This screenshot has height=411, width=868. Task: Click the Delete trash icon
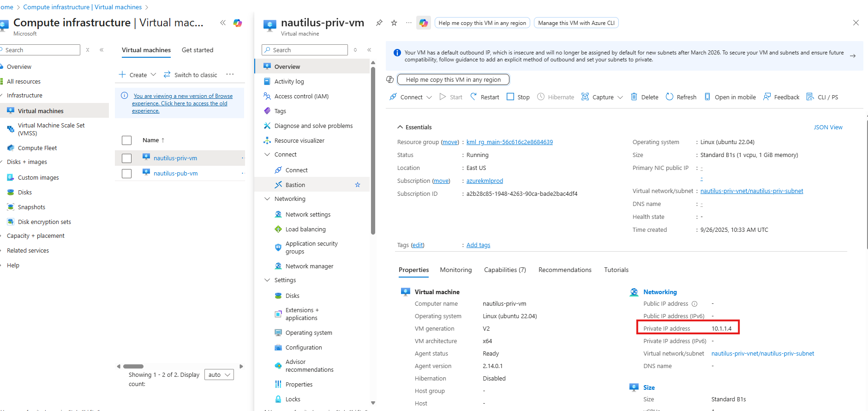click(634, 97)
